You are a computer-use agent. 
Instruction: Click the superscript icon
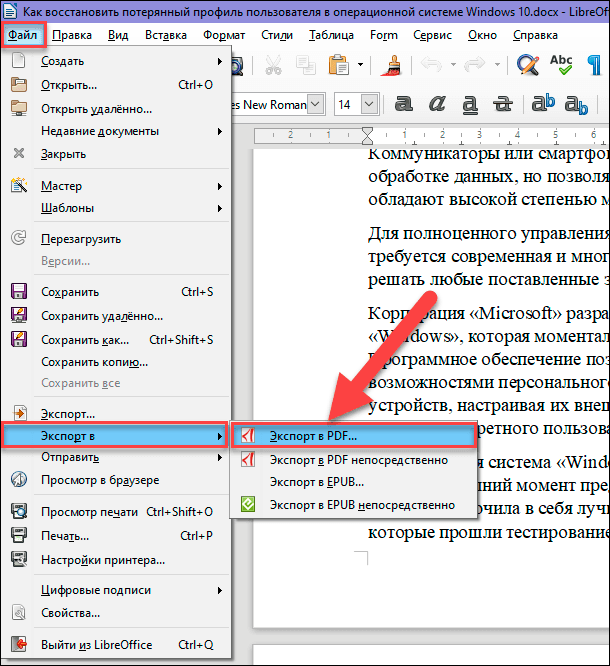(x=543, y=104)
